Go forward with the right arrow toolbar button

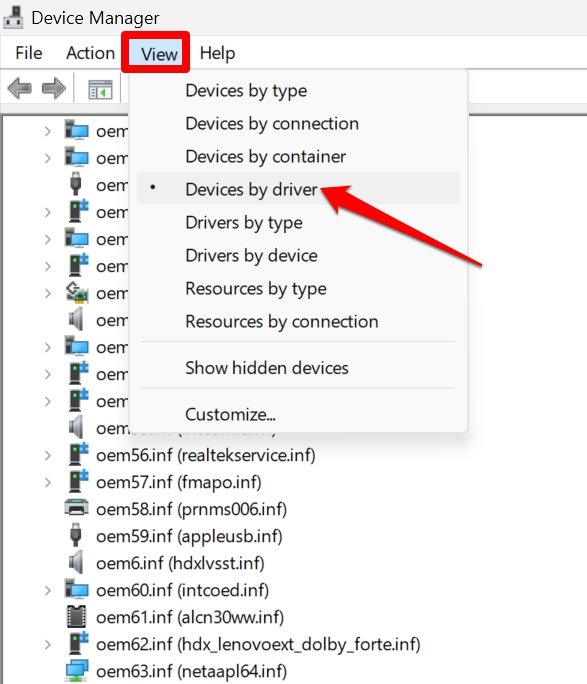pyautogui.click(x=54, y=89)
